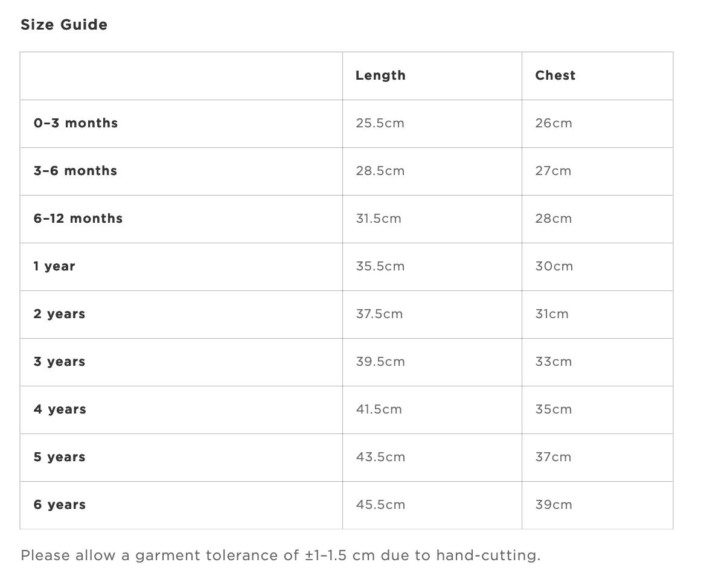Select the 2 years row label

point(59,314)
